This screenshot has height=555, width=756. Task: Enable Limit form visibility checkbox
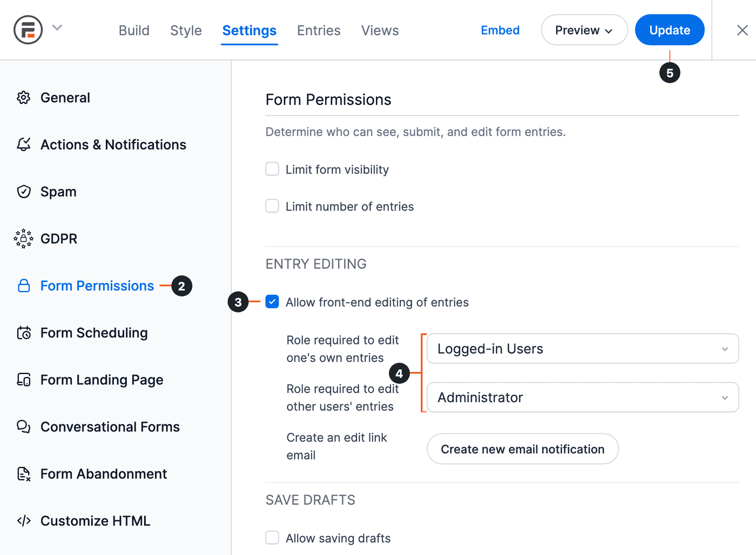click(x=272, y=169)
